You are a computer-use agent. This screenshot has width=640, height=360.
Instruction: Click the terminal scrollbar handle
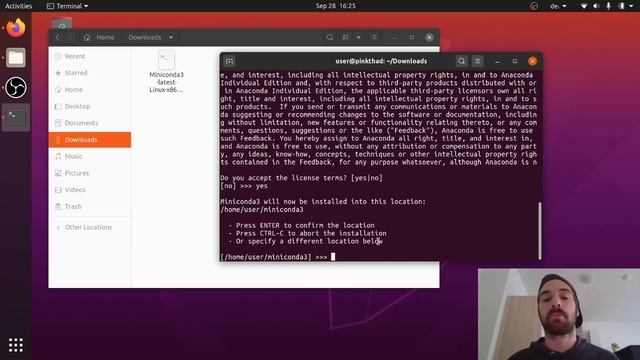click(540, 231)
